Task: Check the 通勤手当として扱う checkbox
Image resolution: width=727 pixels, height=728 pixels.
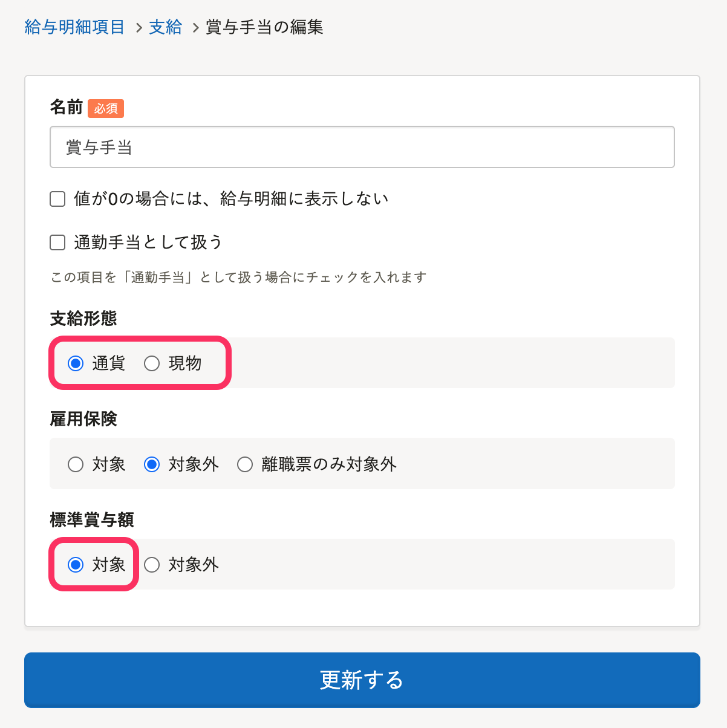Action: (57, 242)
